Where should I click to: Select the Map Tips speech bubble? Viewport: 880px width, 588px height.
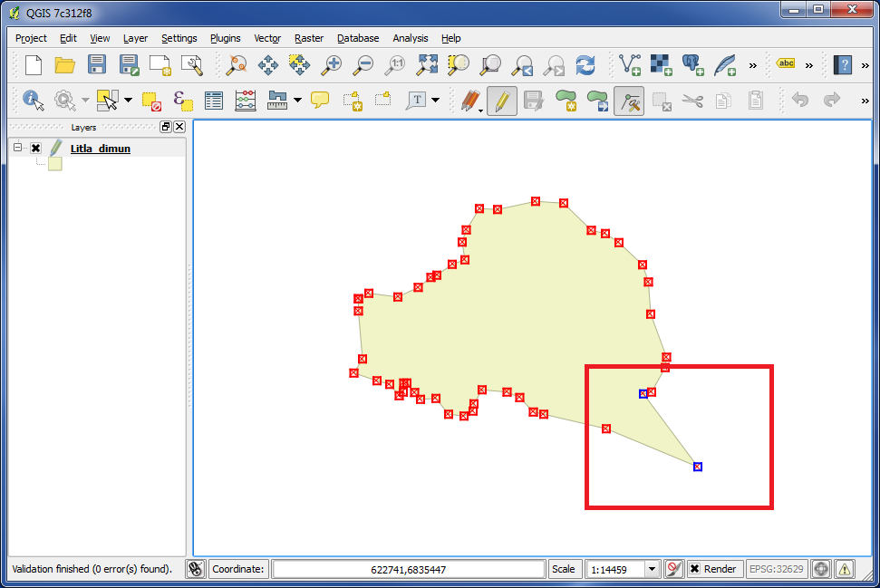tap(320, 101)
